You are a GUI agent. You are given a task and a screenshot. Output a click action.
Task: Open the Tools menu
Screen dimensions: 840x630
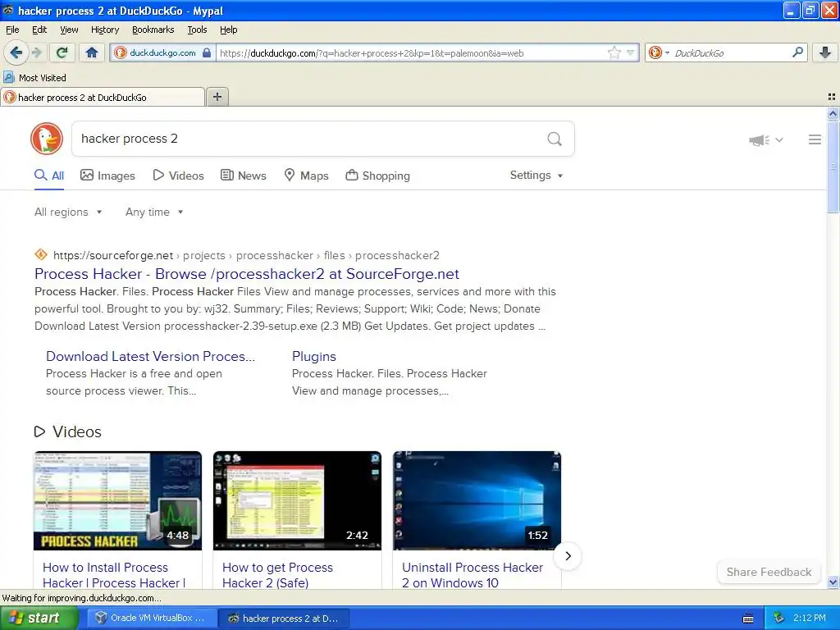pyautogui.click(x=197, y=30)
